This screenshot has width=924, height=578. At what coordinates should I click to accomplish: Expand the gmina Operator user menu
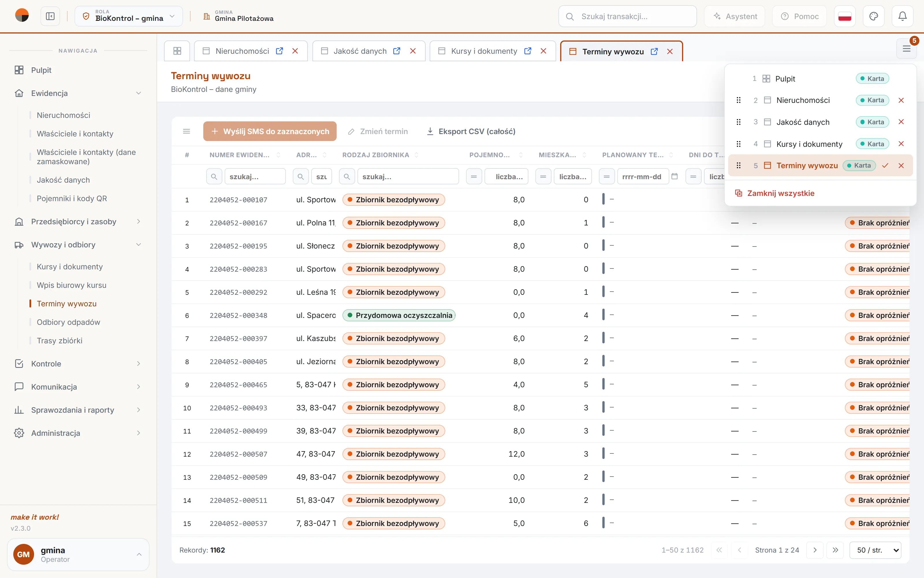click(78, 554)
